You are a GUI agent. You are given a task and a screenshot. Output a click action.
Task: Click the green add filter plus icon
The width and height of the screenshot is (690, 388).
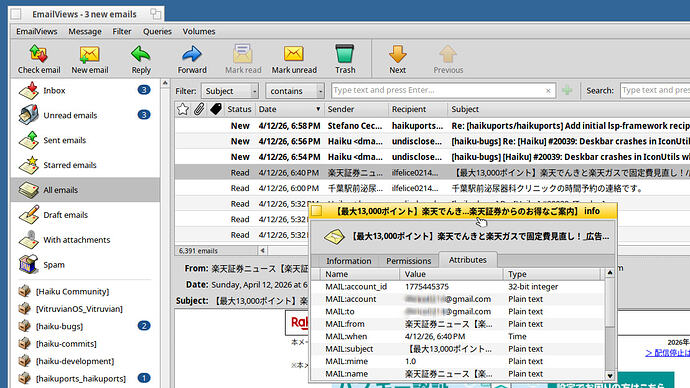567,91
